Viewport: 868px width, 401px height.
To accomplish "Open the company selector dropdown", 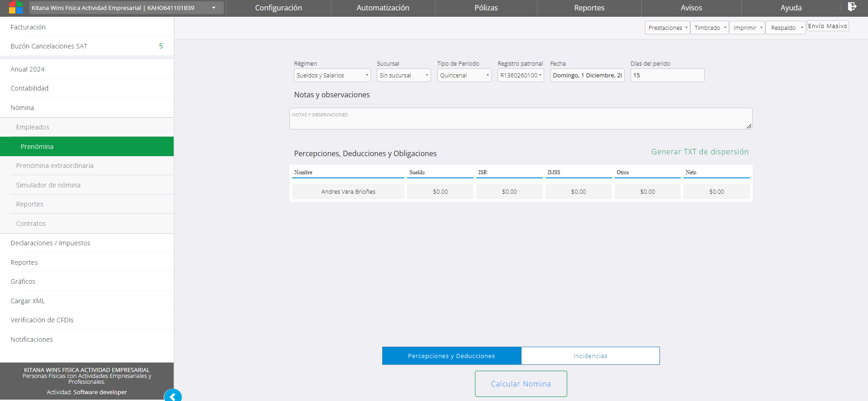I will [127, 8].
